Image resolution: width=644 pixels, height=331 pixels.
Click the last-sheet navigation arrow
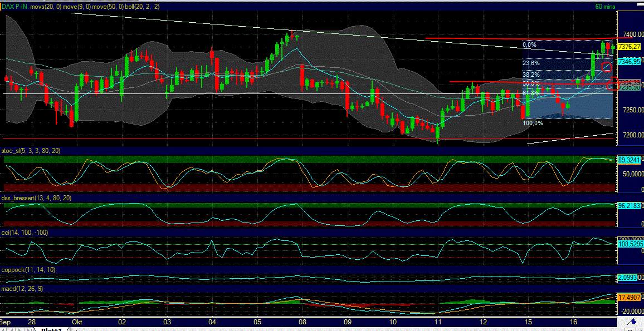28,329
